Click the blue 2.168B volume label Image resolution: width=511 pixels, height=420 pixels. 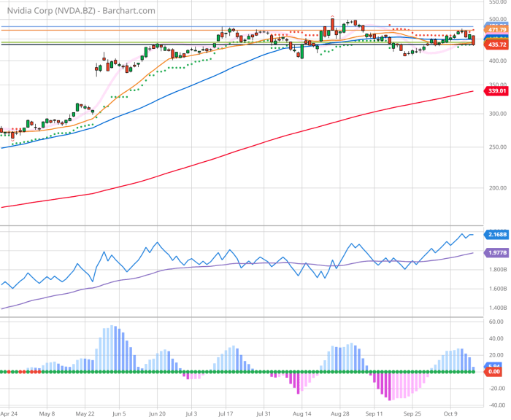click(x=497, y=235)
